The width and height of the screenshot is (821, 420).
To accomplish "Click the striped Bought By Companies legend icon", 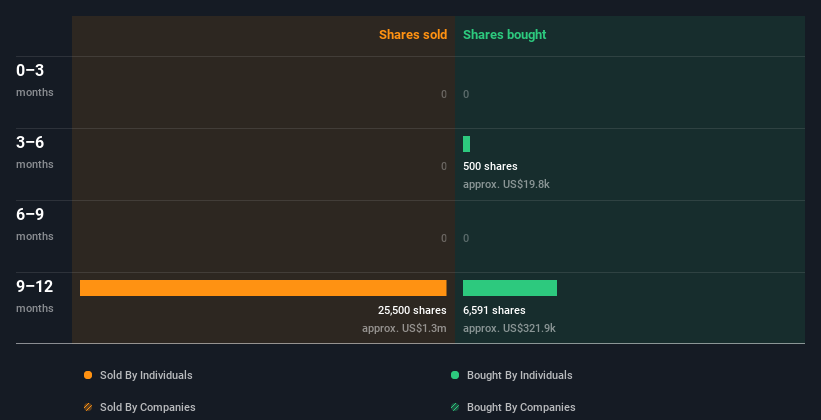I will click(x=455, y=407).
